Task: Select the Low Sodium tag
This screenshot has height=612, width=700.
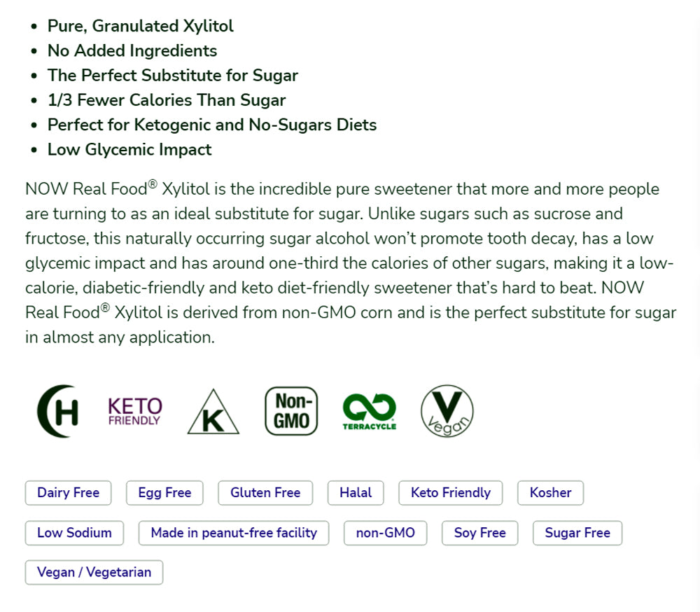Action: (x=74, y=532)
